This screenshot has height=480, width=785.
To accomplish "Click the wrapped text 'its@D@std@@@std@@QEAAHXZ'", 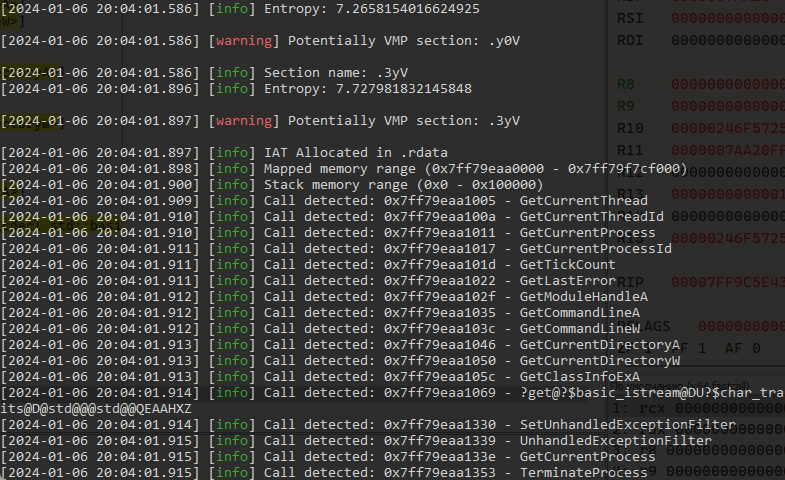I will click(96, 409).
